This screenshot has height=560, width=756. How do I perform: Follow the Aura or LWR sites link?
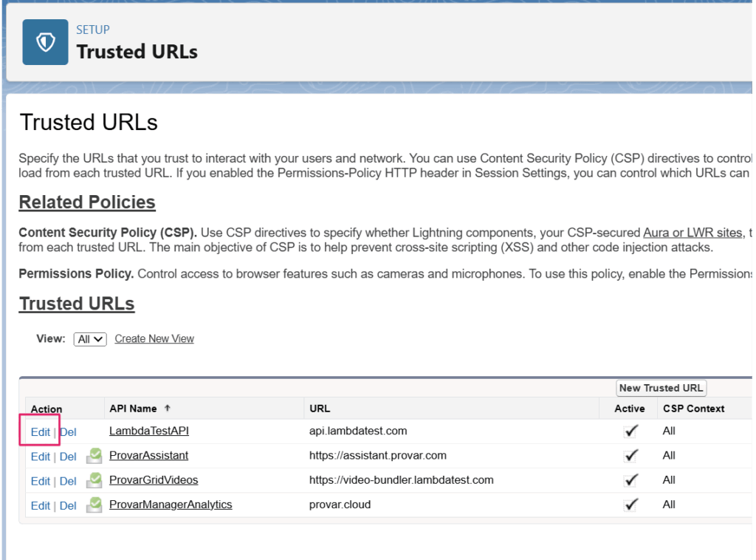pos(693,233)
